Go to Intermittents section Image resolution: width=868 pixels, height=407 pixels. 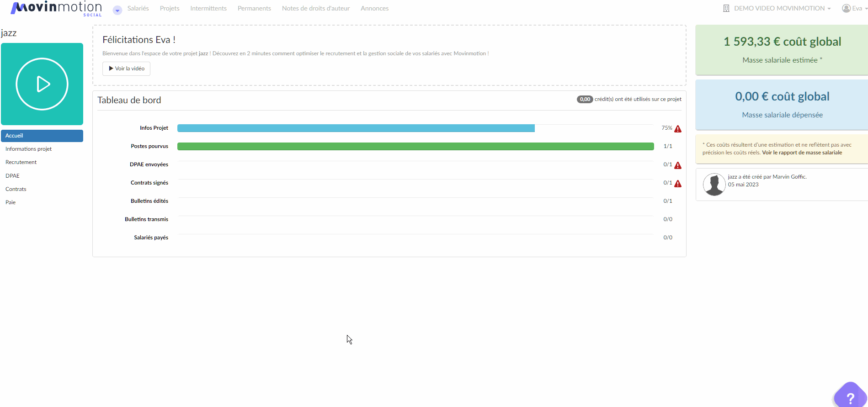tap(208, 8)
